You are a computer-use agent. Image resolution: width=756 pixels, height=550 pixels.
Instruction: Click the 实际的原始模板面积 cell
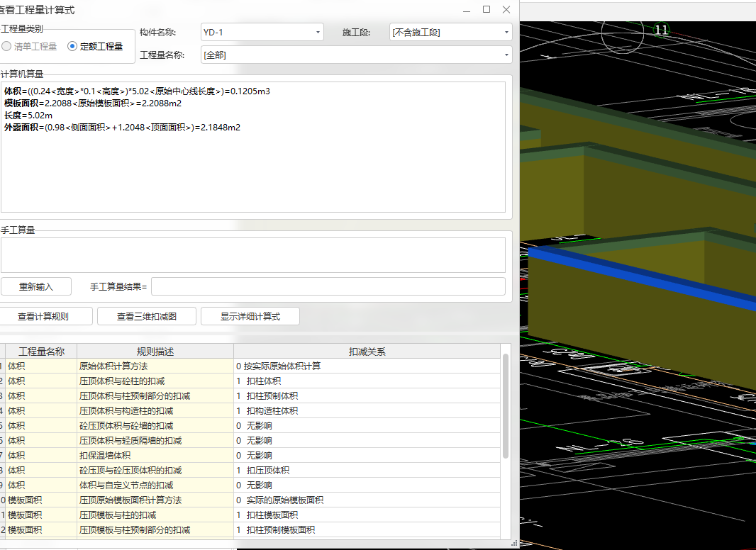click(x=367, y=500)
